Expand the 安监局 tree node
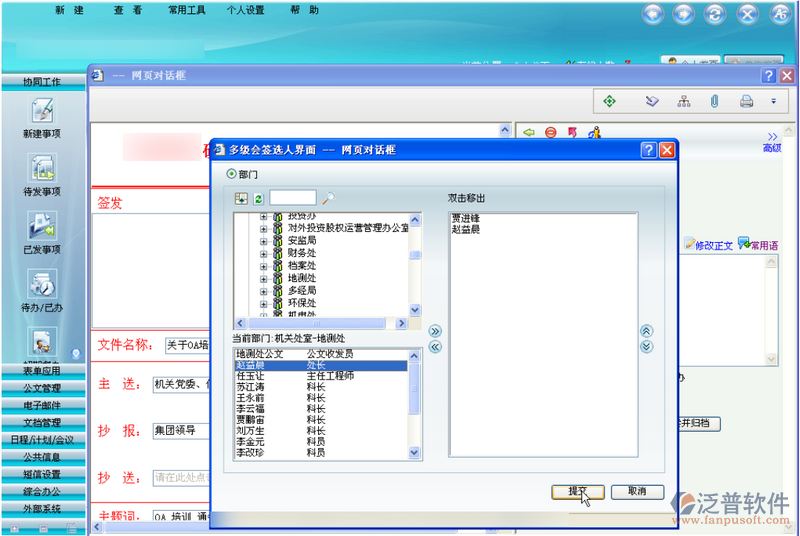The image size is (800, 536). click(x=263, y=241)
